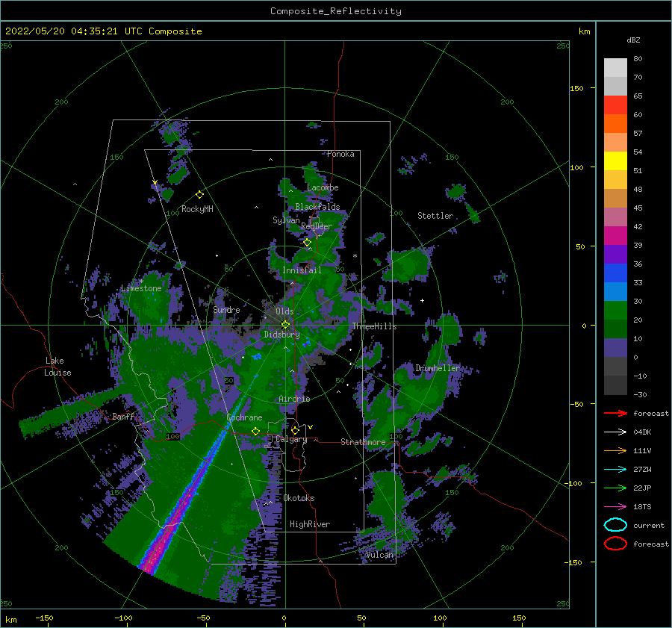Click the Stettler town label
The width and height of the screenshot is (672, 628).
pos(435,216)
